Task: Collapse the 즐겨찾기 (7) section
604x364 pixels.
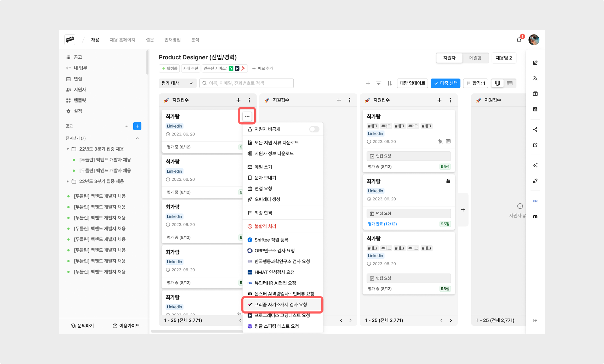Action: pos(137,138)
